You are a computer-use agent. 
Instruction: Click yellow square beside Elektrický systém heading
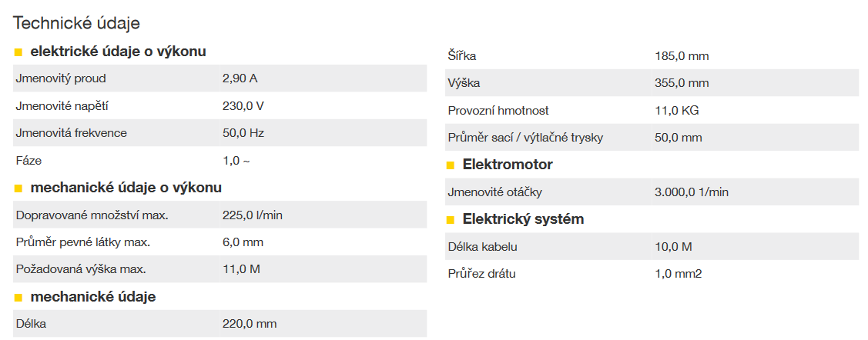pos(451,220)
